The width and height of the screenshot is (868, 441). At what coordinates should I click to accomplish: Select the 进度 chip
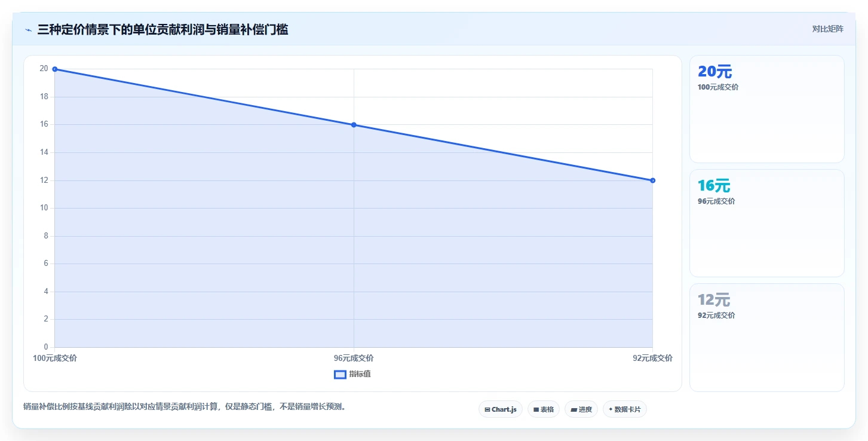(x=581, y=409)
